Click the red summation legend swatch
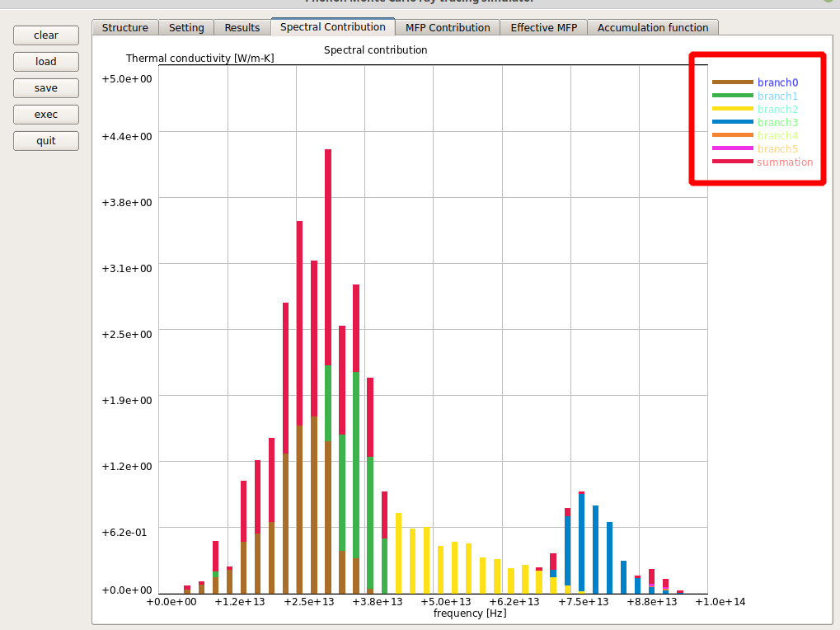 click(732, 162)
